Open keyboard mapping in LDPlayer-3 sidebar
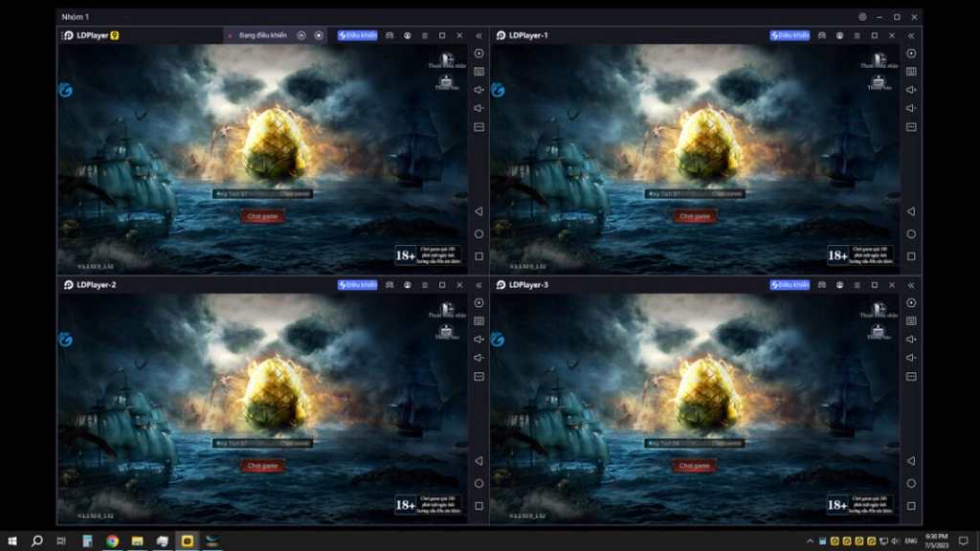This screenshot has height=551, width=980. click(x=911, y=321)
